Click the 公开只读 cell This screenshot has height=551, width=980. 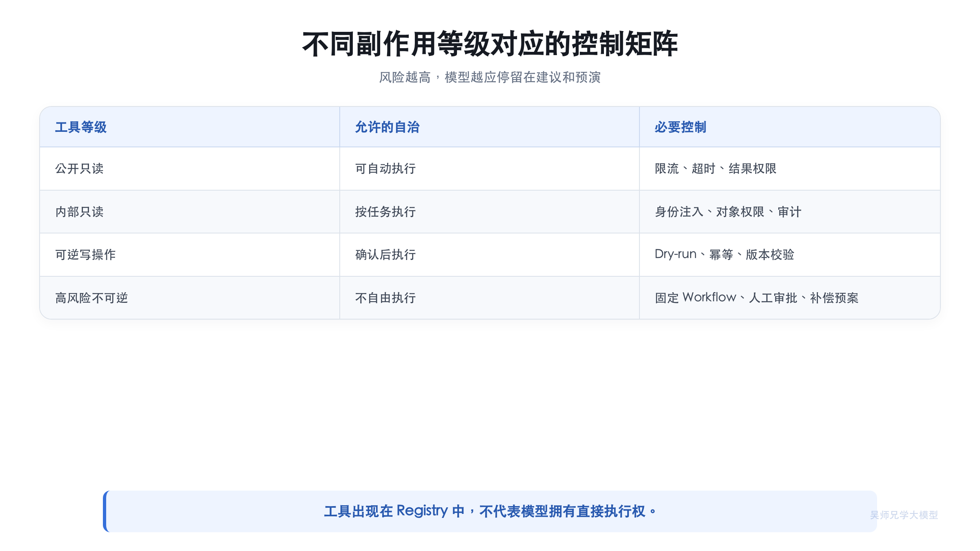(189, 169)
